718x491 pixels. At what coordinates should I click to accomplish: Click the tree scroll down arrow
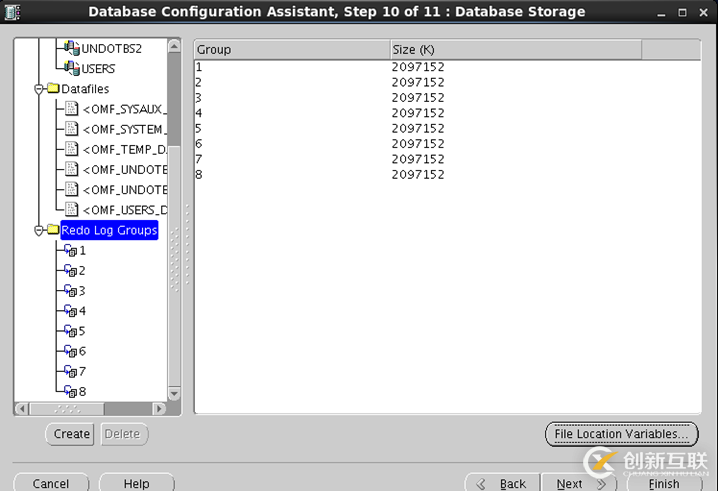[174, 393]
